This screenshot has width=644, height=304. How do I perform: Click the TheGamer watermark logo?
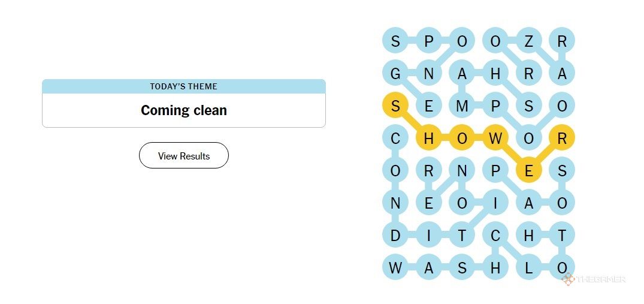coord(594,279)
